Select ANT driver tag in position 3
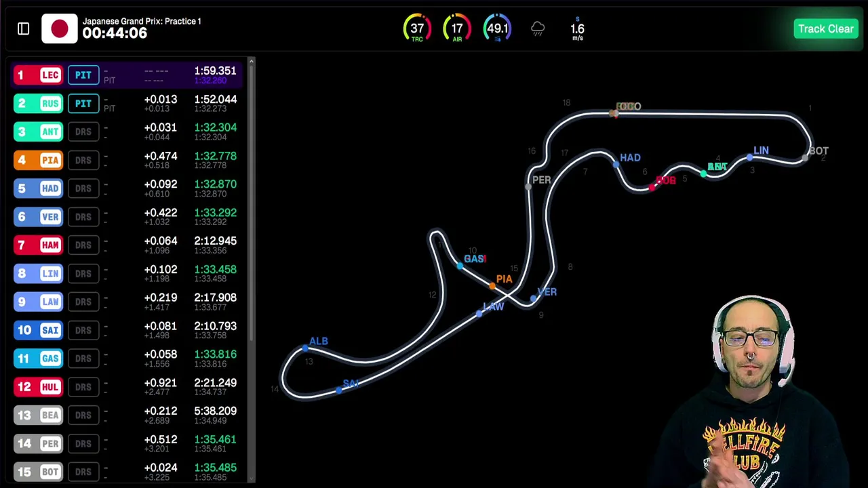The height and width of the screenshot is (488, 868). [38, 131]
